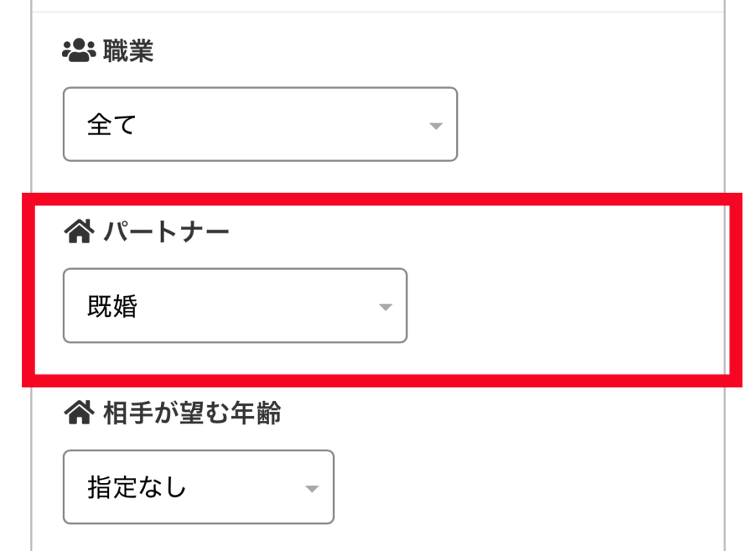Click the 既婚 selected value text
This screenshot has height=551, width=756.
pyautogui.click(x=111, y=307)
